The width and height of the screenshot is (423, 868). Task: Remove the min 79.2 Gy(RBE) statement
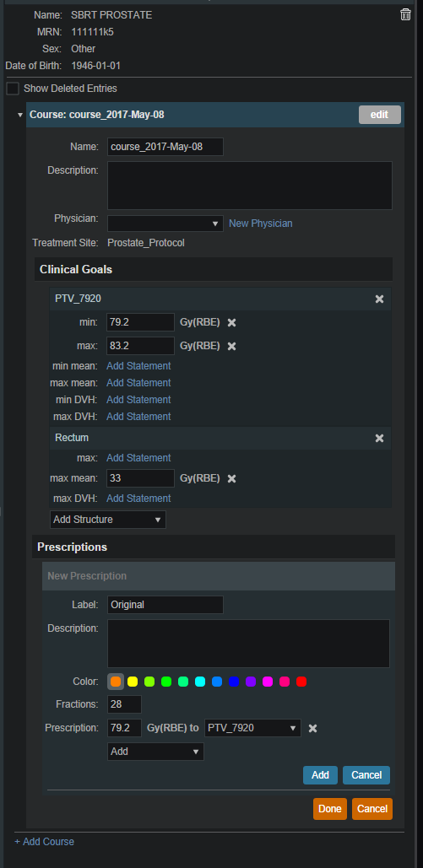point(231,322)
